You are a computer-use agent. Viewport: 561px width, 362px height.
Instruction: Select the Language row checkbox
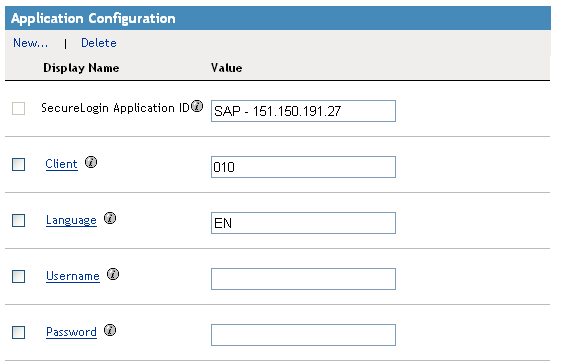(19, 220)
